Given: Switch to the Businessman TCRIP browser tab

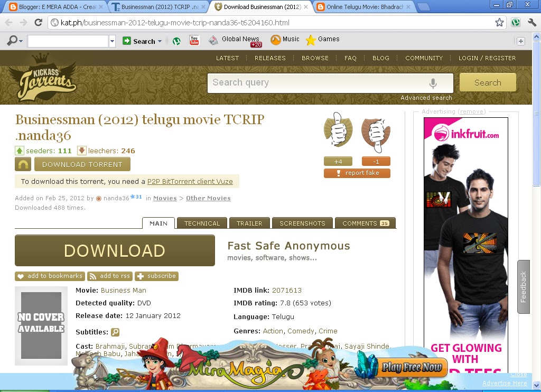Looking at the screenshot, I should (158, 6).
